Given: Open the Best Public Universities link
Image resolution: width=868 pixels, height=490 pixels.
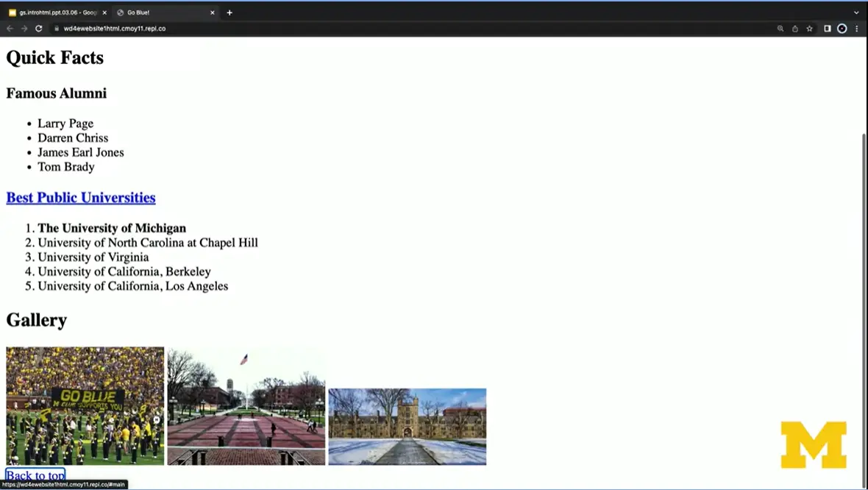Looking at the screenshot, I should point(81,197).
